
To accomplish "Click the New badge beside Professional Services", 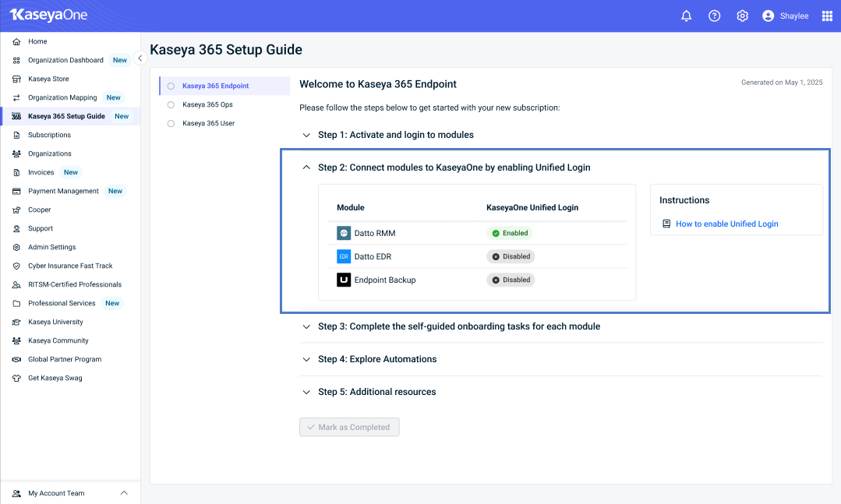I will coord(112,304).
